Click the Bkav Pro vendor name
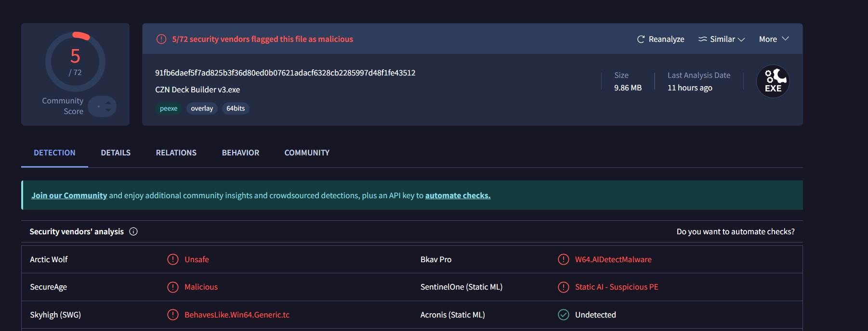Image resolution: width=868 pixels, height=331 pixels. 436,259
